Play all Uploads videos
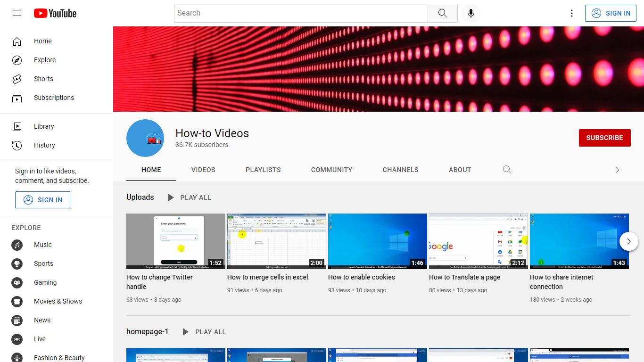The width and height of the screenshot is (644, 362). [x=189, y=197]
